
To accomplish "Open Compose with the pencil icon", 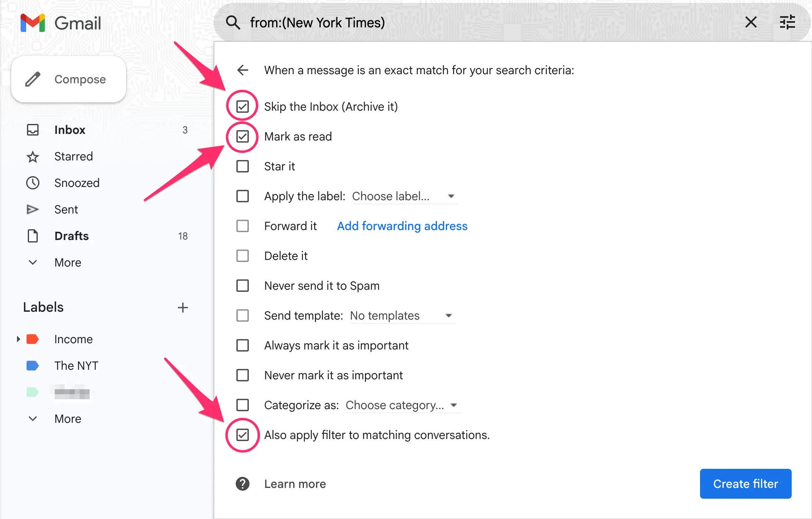I will pos(33,79).
